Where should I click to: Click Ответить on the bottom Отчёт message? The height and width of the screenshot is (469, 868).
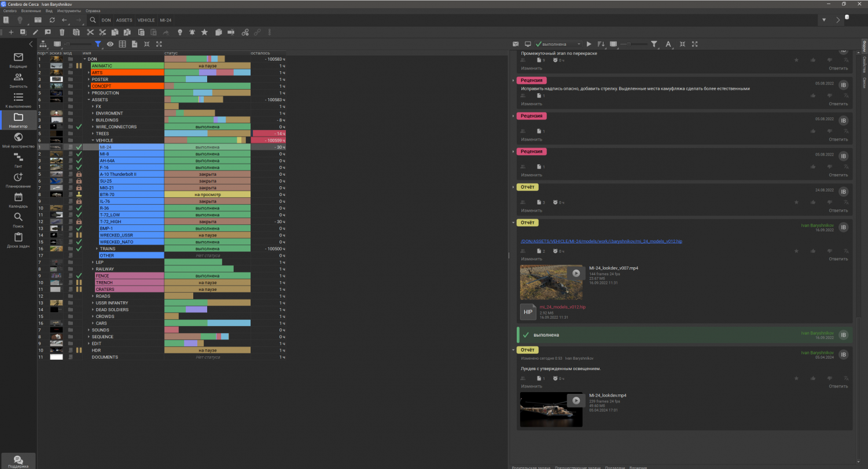837,386
